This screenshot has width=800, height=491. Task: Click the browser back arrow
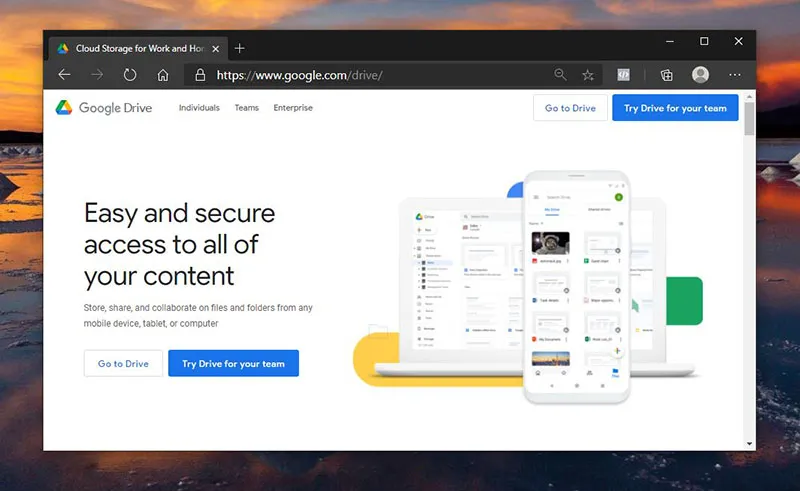click(x=65, y=75)
